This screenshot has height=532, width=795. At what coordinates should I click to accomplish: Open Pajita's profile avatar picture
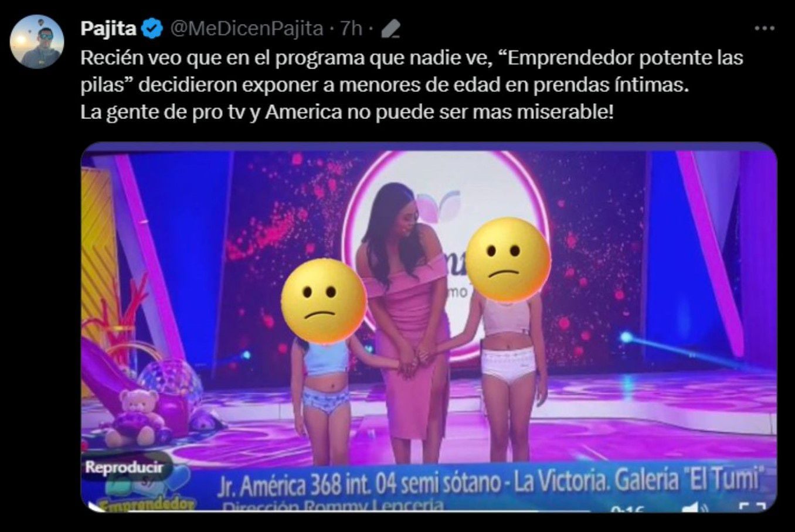37,41
